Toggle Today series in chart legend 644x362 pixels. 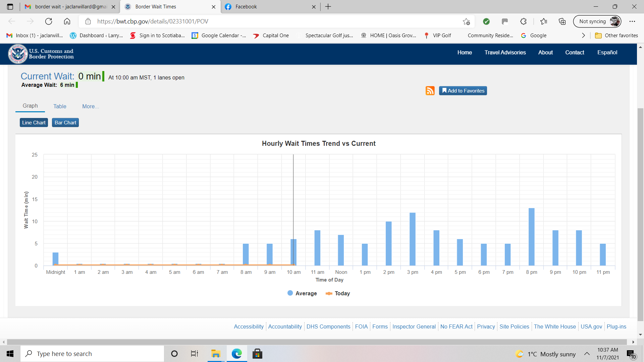(338, 293)
